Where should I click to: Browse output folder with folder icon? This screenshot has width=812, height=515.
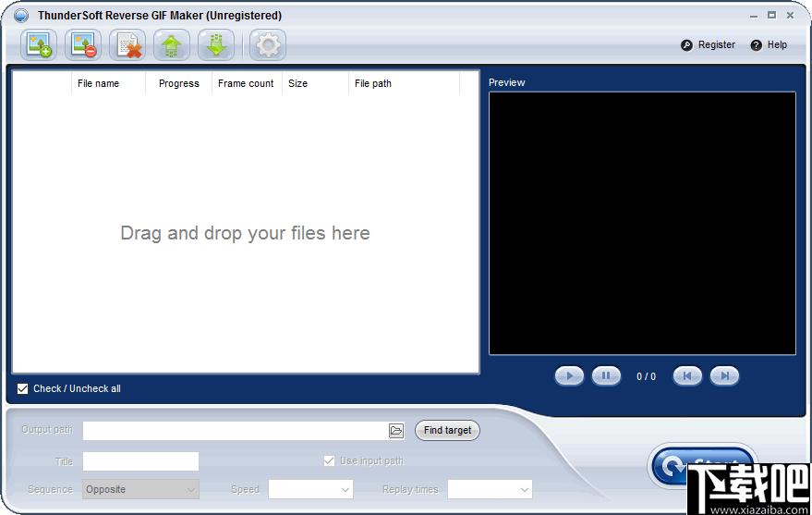[x=396, y=431]
